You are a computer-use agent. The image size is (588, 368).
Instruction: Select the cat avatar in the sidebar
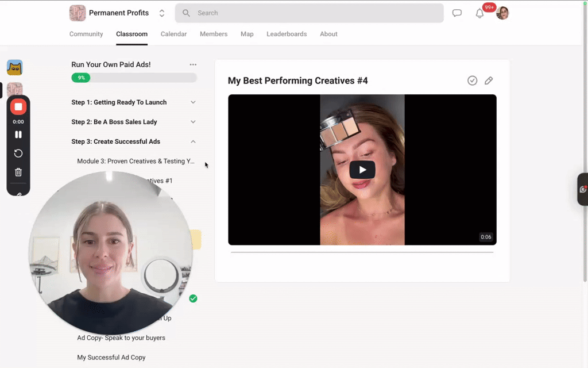tap(14, 67)
